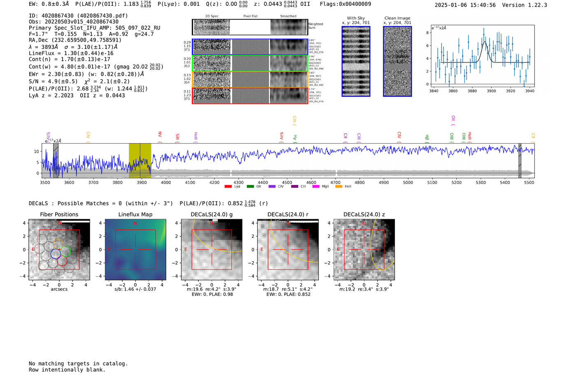Screen dimensions: 576x392
Task: Click the Cont(n) = 1.70(±0.13)e-17 value
Action: (70, 59)
